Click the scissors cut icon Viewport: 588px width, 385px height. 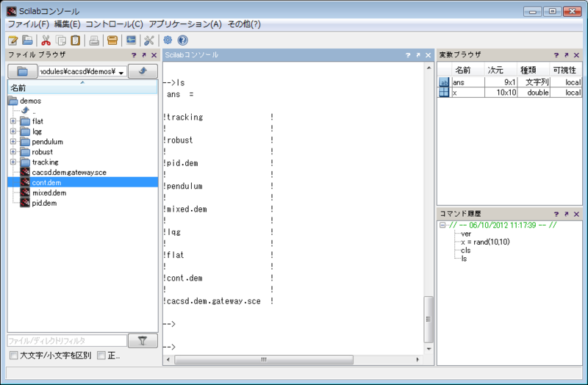[x=46, y=40]
